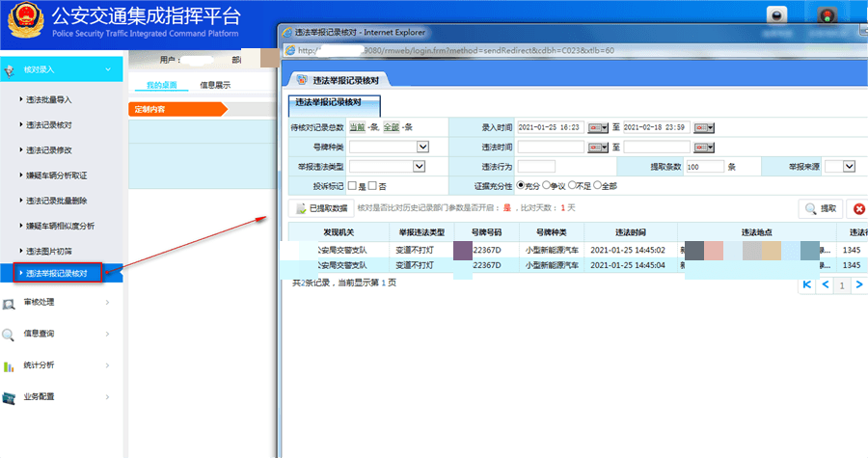This screenshot has height=458, width=868.
Task: Click the red cancel icon beside 提取
Action: coord(858,208)
